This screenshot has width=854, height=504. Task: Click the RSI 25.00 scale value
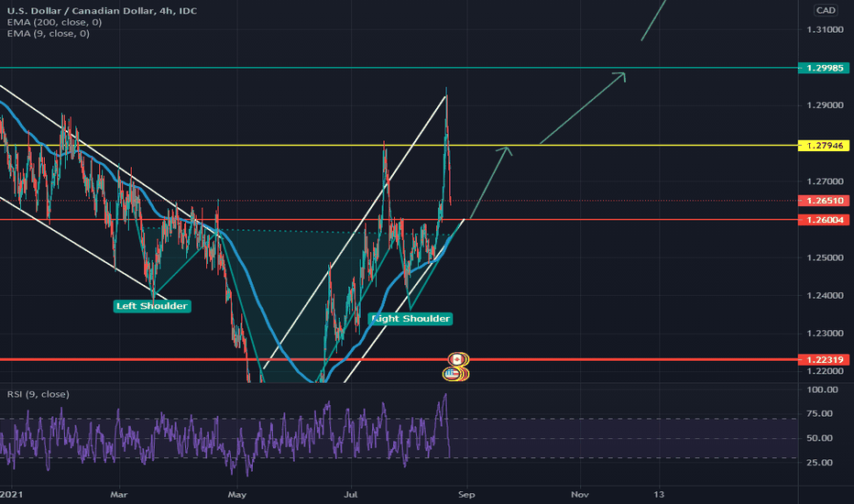tap(820, 463)
